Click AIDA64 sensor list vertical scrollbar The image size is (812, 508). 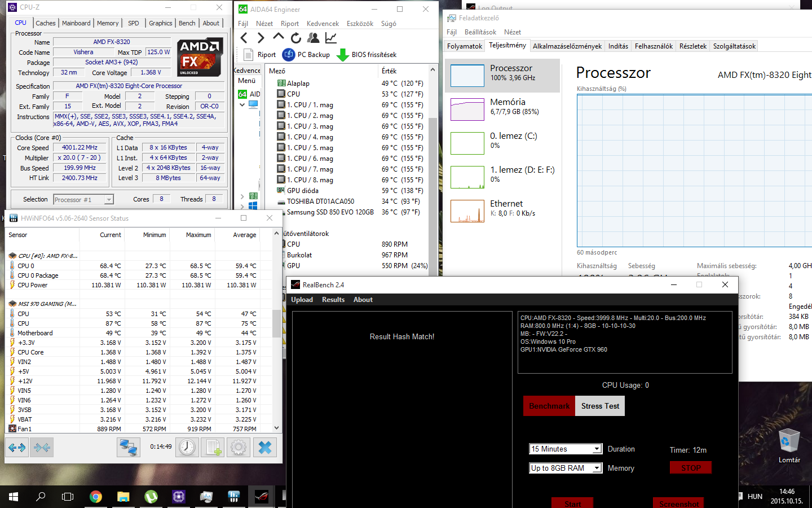coord(433,169)
